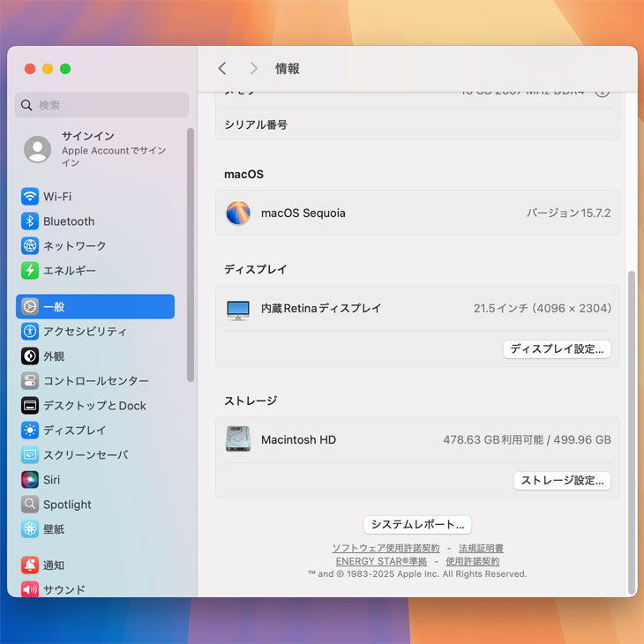Click the ディスプレイ設定... button
This screenshot has height=644, width=644.
(x=557, y=349)
